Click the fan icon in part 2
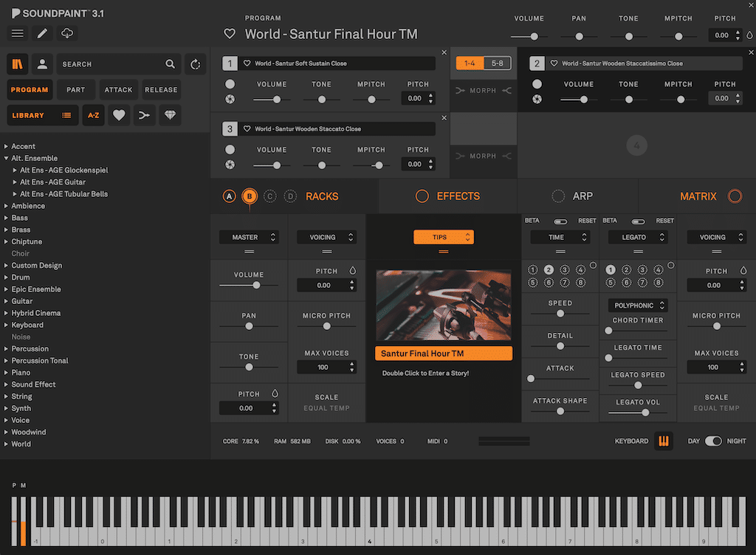 click(x=537, y=99)
